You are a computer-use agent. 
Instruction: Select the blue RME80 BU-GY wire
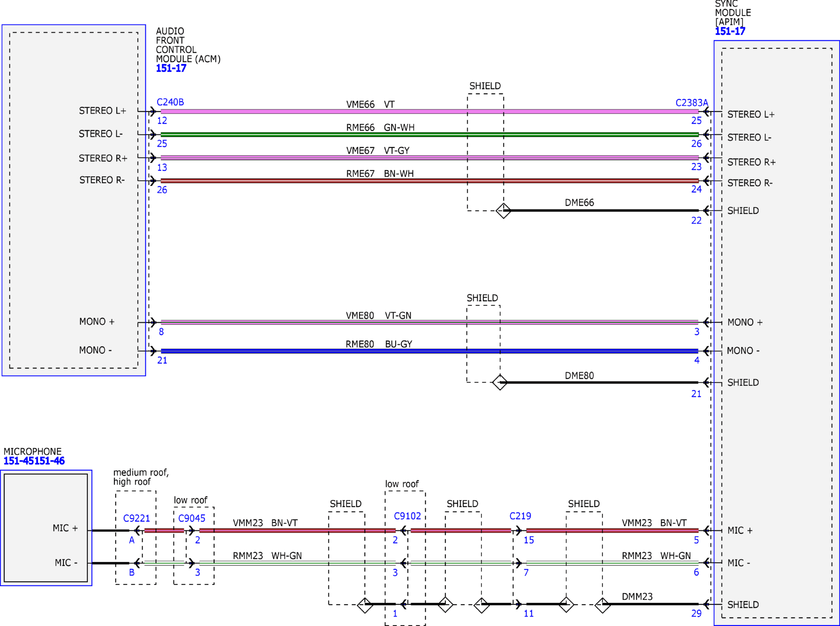click(429, 351)
